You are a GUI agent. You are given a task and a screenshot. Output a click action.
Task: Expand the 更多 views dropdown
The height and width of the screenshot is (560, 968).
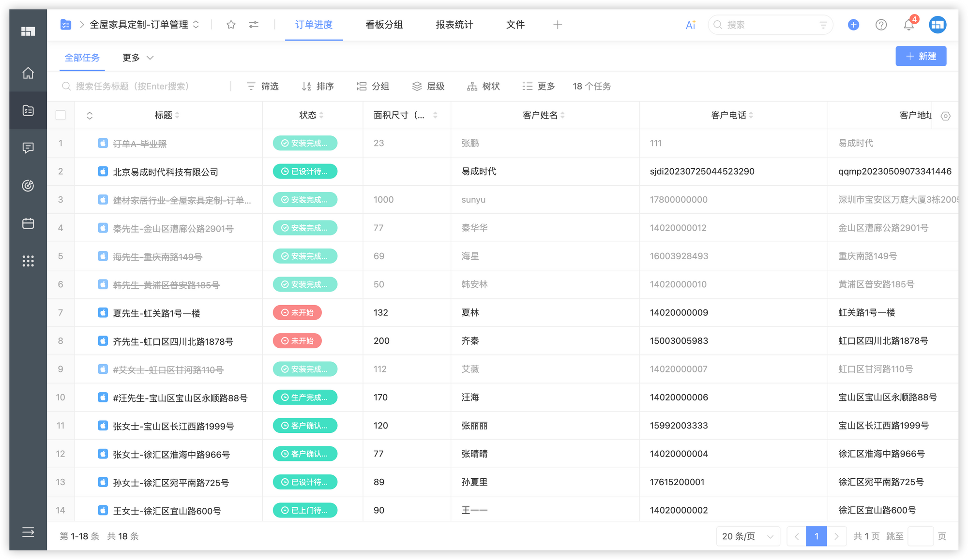point(137,58)
